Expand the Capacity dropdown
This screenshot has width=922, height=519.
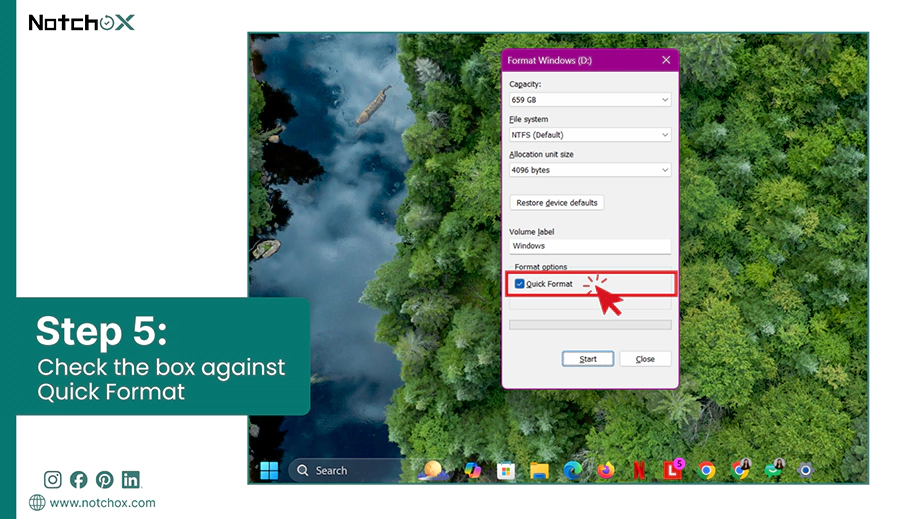[x=590, y=100]
